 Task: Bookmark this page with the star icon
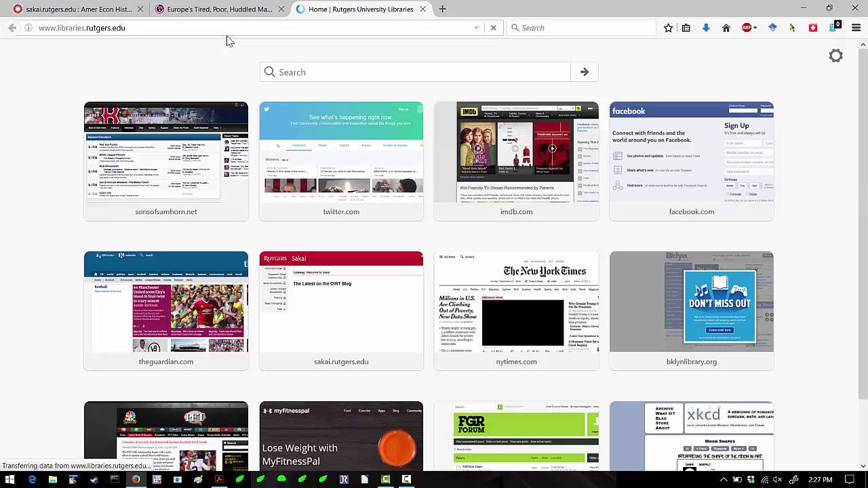coord(668,28)
